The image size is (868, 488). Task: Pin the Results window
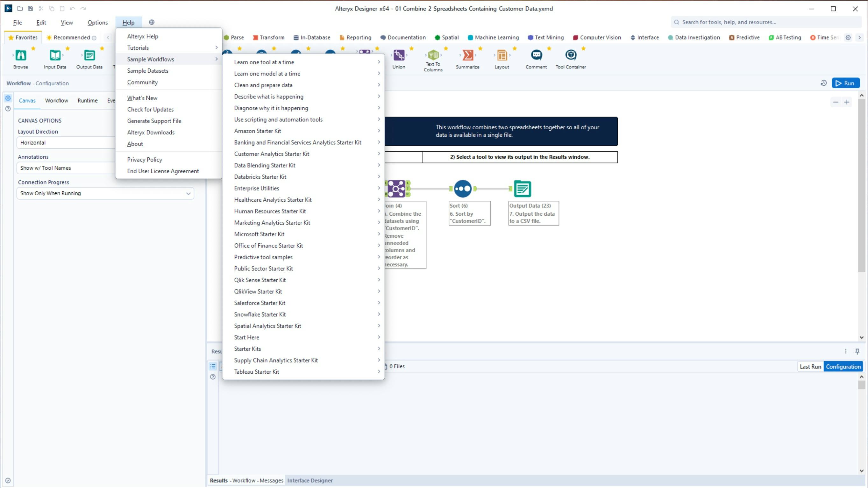point(857,352)
